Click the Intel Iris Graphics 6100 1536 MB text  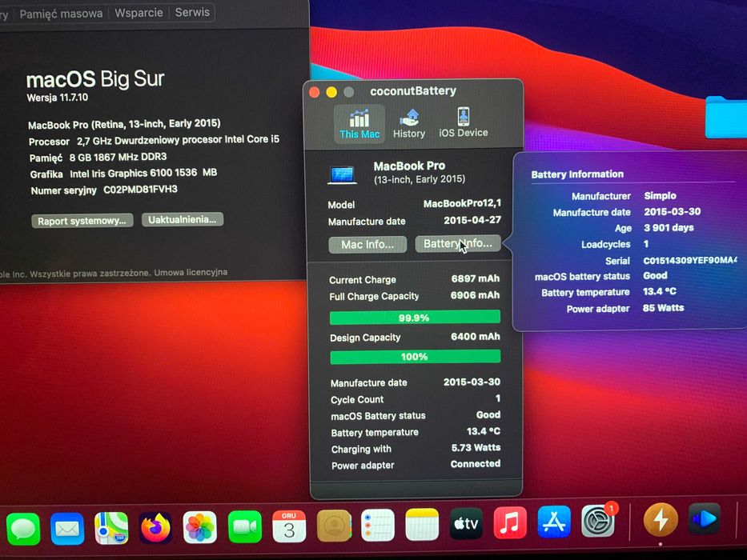143,173
